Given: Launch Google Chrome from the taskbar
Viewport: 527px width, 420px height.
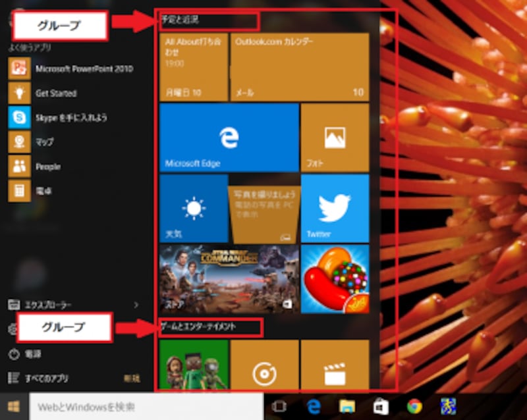Looking at the screenshot, I should click(x=415, y=407).
